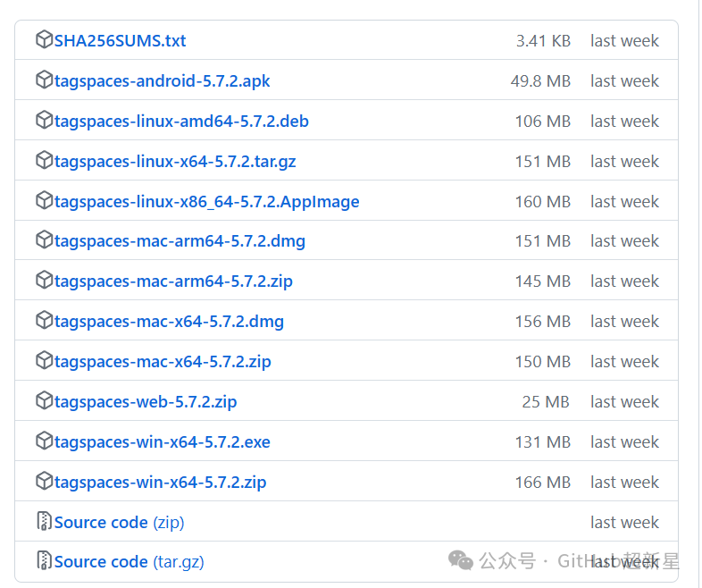Click the 25 MB file size
702x588 pixels.
tap(546, 402)
